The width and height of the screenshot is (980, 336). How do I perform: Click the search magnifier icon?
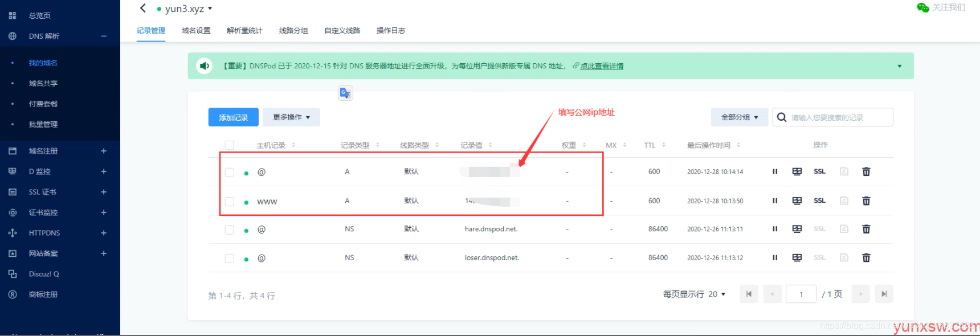782,117
